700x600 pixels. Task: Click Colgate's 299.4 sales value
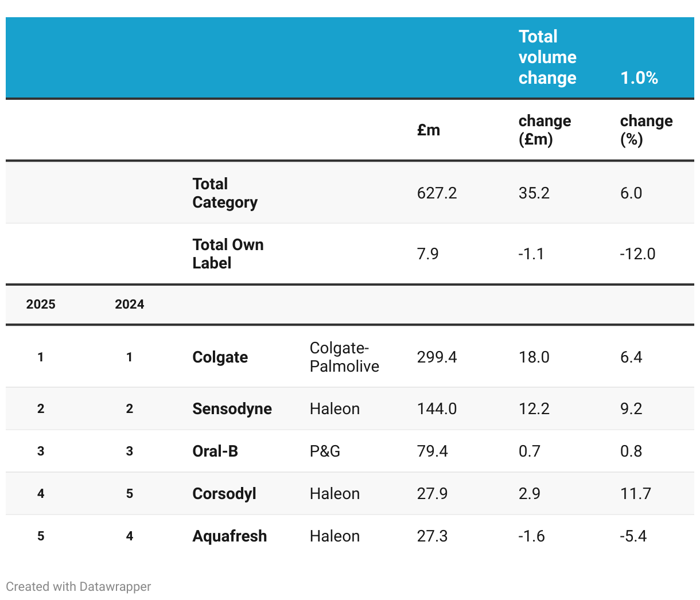point(437,357)
